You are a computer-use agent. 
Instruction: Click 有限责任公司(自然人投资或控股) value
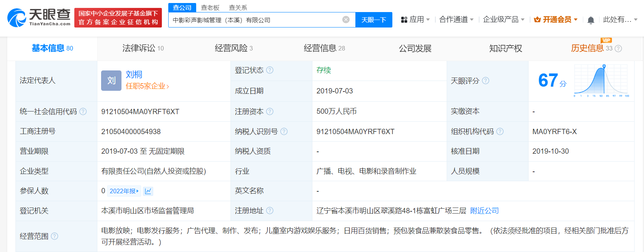pyautogui.click(x=154, y=171)
